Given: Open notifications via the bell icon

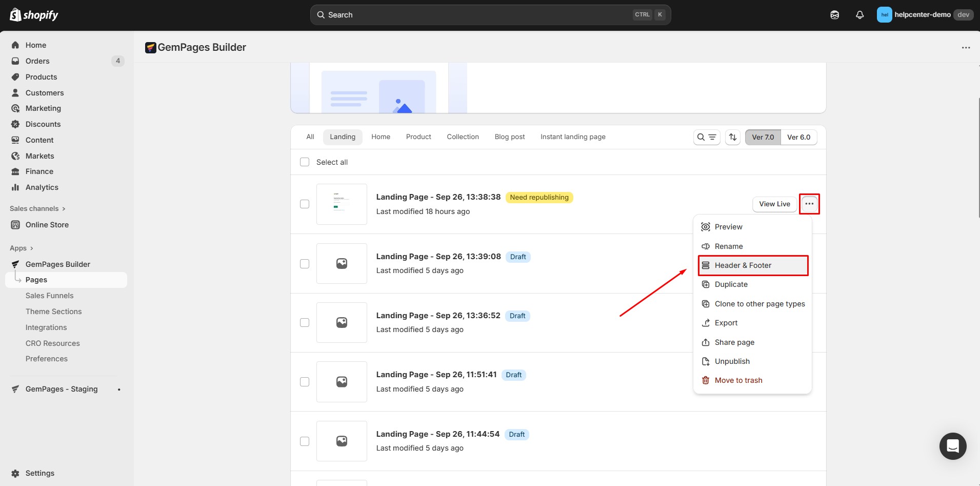Looking at the screenshot, I should 859,14.
